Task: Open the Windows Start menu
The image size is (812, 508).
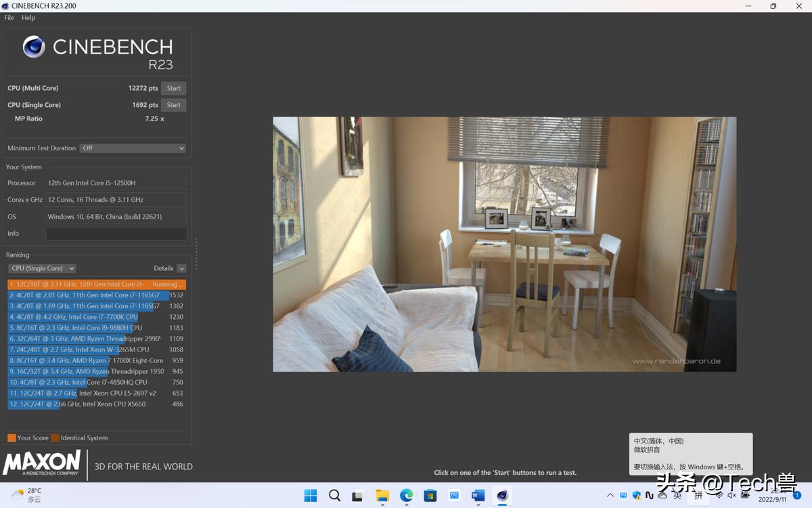Action: coord(311,496)
